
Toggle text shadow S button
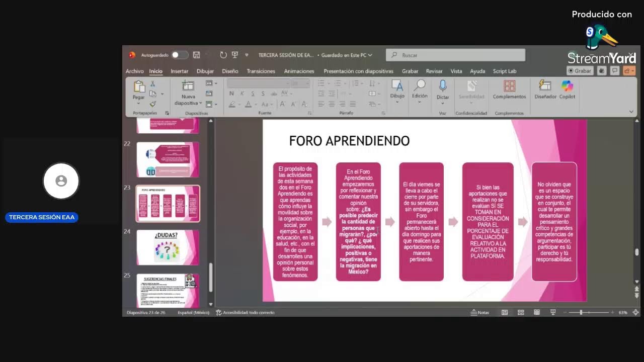click(263, 94)
